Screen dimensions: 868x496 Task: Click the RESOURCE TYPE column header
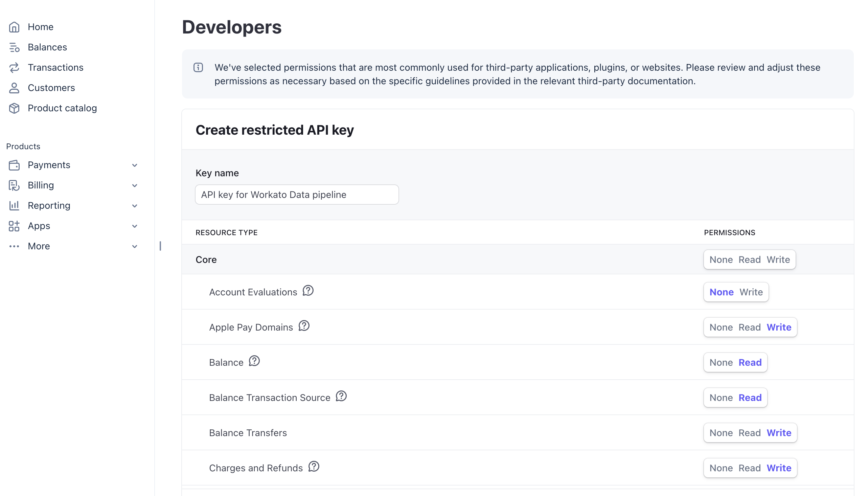click(226, 233)
